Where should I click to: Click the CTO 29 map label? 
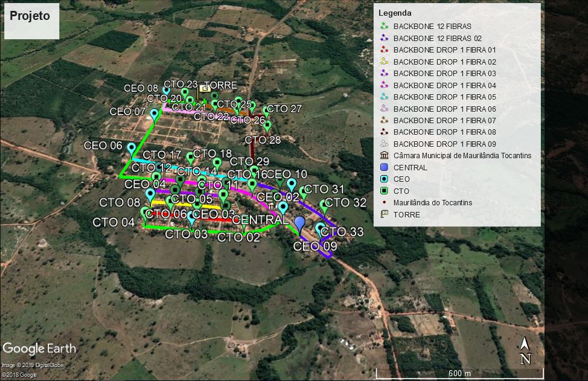point(249,162)
